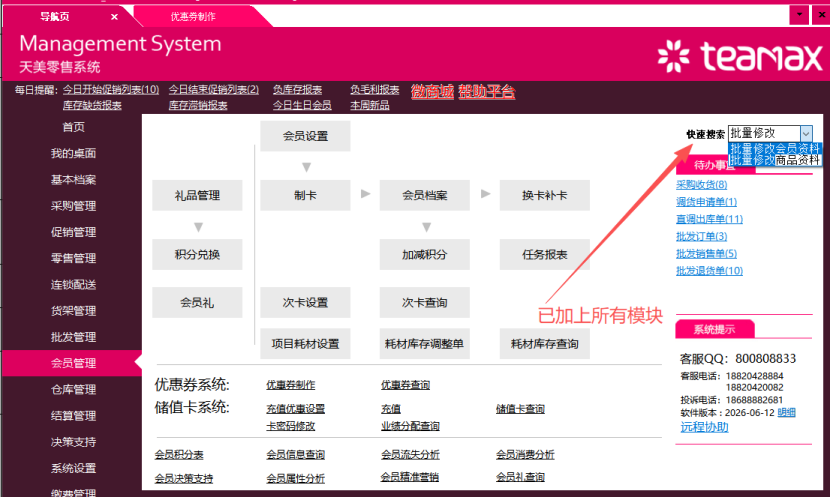Click the 积分兑换 module button
This screenshot has height=497, width=830.
coord(197,255)
